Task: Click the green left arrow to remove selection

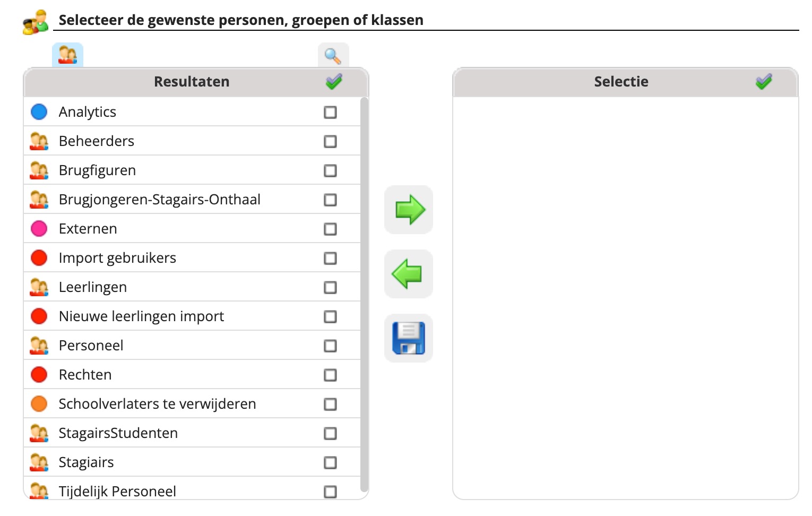Action: (409, 274)
